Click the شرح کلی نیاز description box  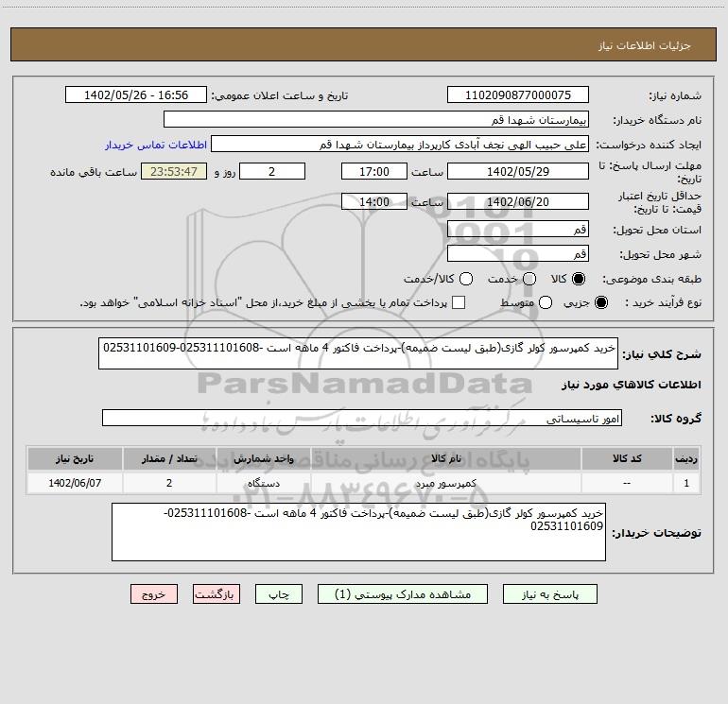pyautogui.click(x=358, y=353)
